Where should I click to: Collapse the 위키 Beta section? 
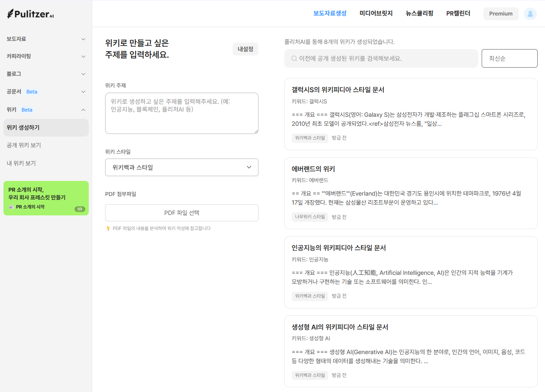point(46,109)
